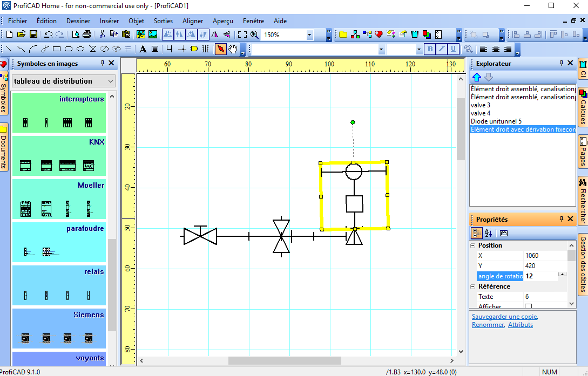This screenshot has width=588, height=376.
Task: Activate the hand pan tool
Action: pos(233,49)
